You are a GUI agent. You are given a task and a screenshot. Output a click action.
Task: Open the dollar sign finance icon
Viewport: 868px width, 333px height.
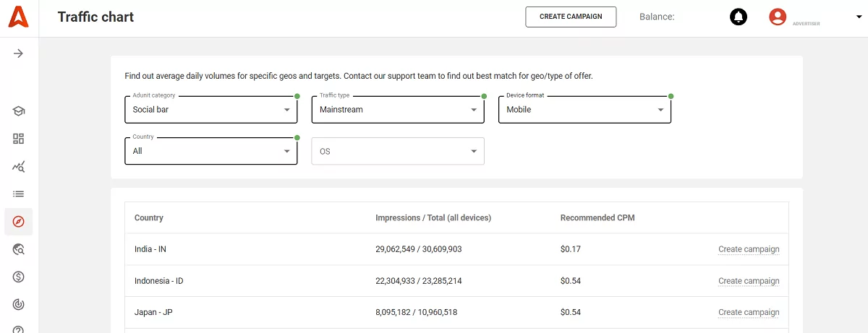tap(19, 277)
